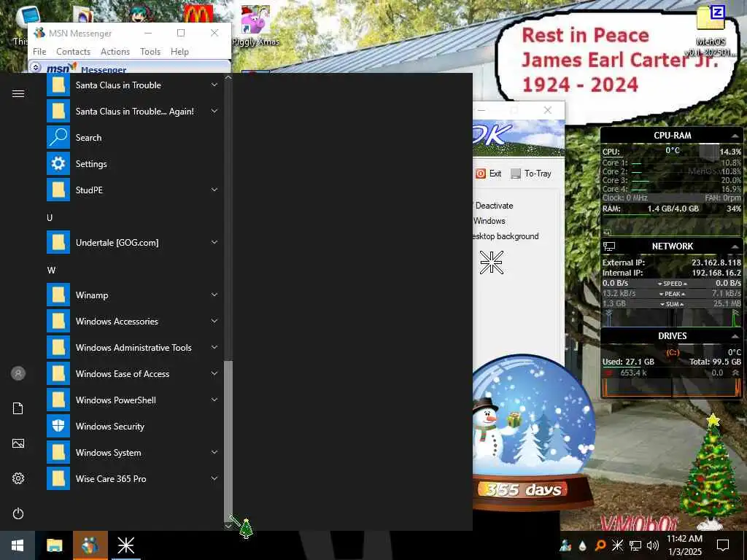The image size is (747, 560).
Task: Click the Windows Start button on taskbar
Action: (18, 545)
